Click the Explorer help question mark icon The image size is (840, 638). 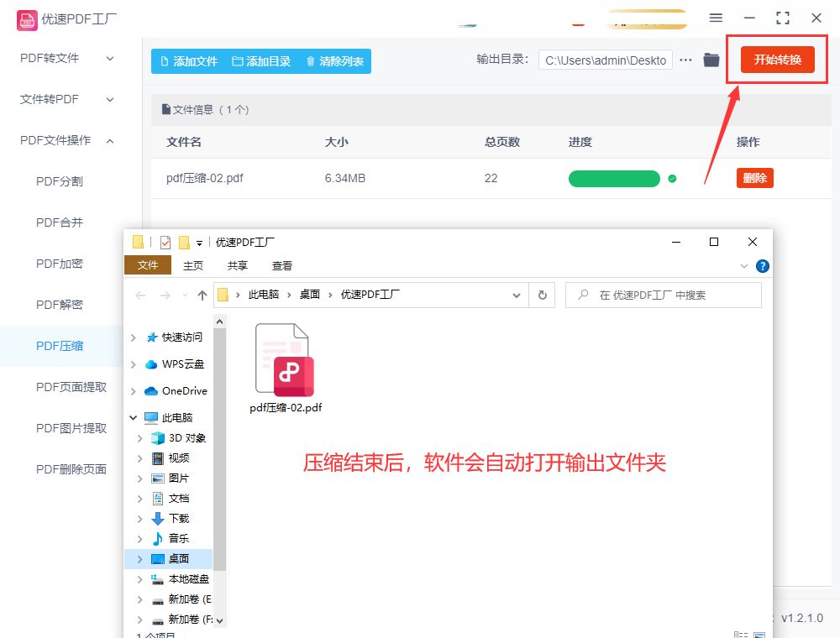[x=763, y=266]
